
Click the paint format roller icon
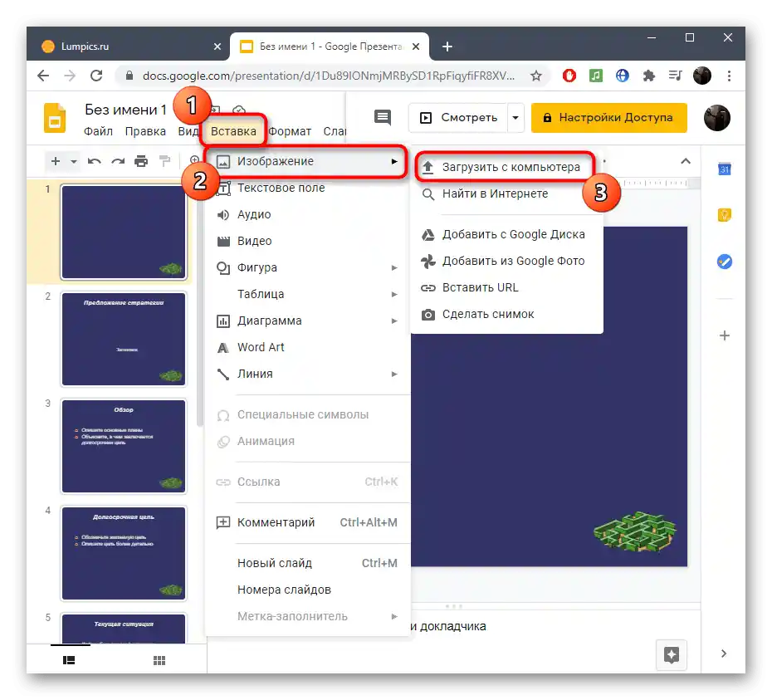(x=165, y=161)
